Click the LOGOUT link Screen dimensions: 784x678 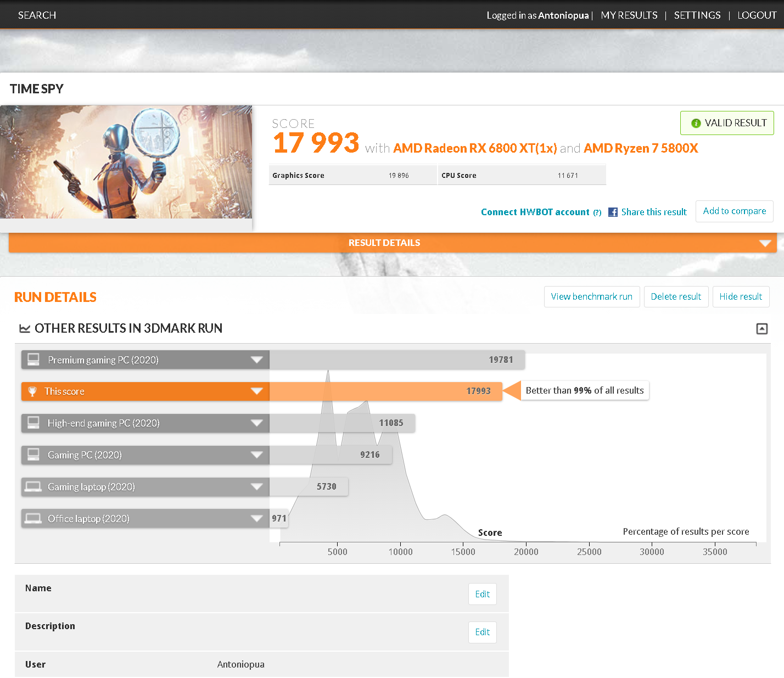pyautogui.click(x=757, y=15)
